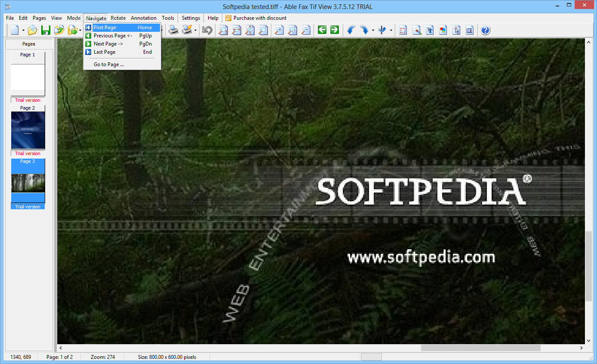Expand the rotate right dropdown arrow
Viewport: 597px width, 364px height.
pos(373,30)
